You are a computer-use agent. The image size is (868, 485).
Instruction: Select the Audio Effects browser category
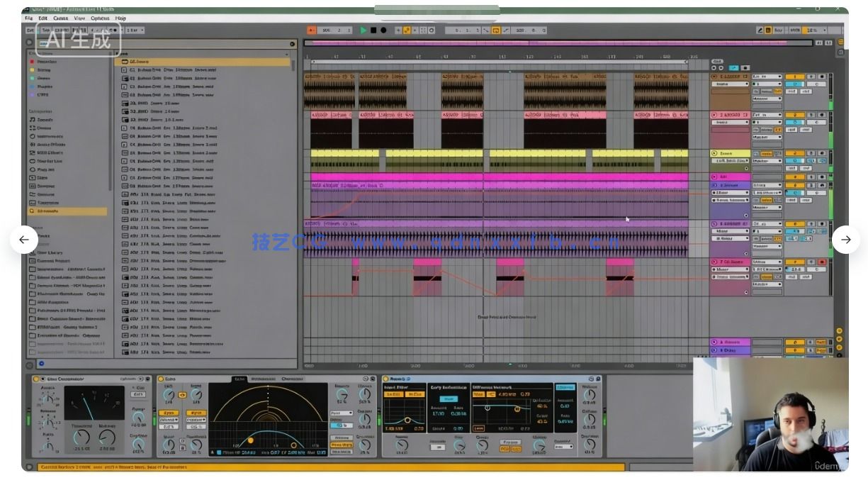click(50, 145)
